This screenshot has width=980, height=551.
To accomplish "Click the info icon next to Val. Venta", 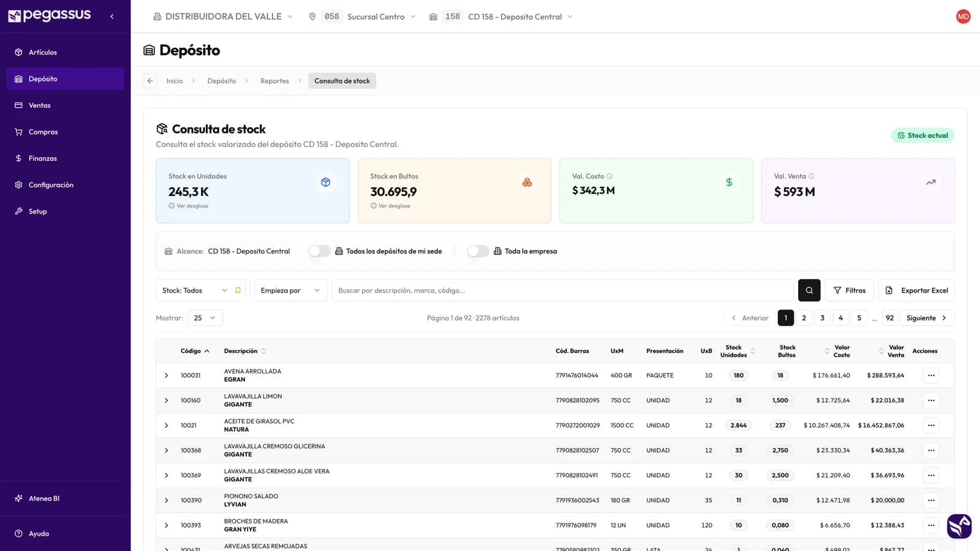I will coord(812,176).
